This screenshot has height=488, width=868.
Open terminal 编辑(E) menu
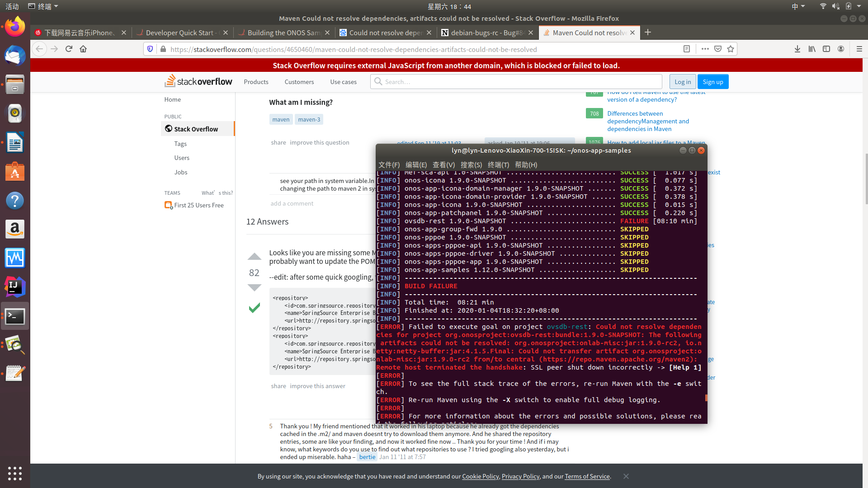pos(416,165)
